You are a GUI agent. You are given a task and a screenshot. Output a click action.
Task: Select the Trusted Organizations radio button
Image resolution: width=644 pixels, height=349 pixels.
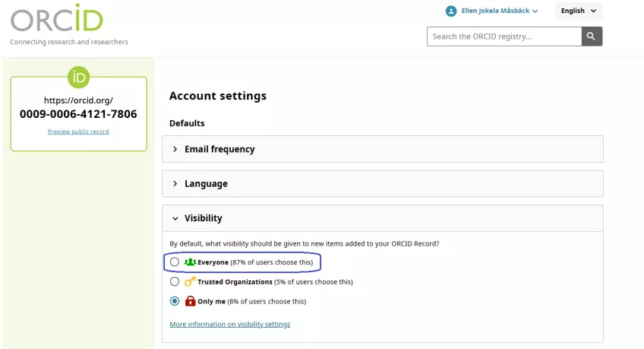click(175, 281)
